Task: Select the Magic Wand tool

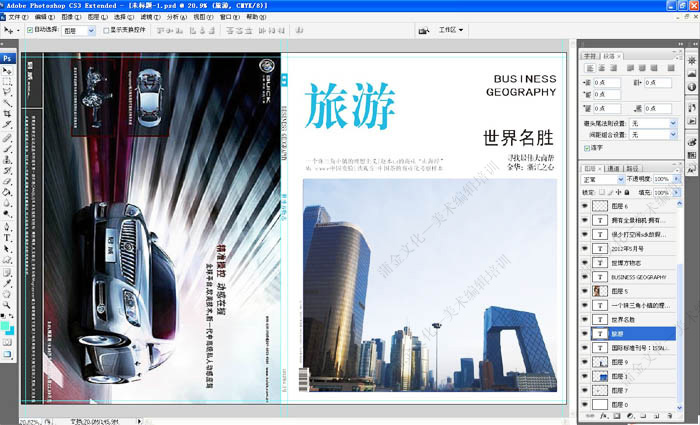Action: tap(7, 103)
